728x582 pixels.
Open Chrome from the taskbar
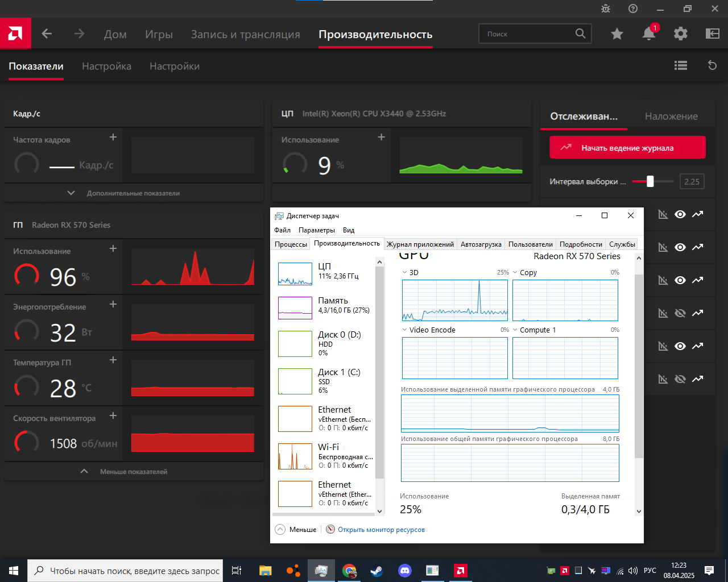[x=349, y=571]
